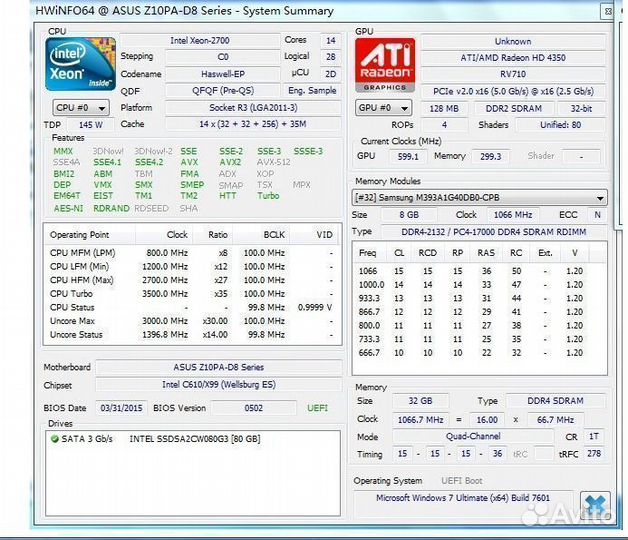Click the BIOS Version value 0502
This screenshot has height=540, width=628.
coord(254,408)
